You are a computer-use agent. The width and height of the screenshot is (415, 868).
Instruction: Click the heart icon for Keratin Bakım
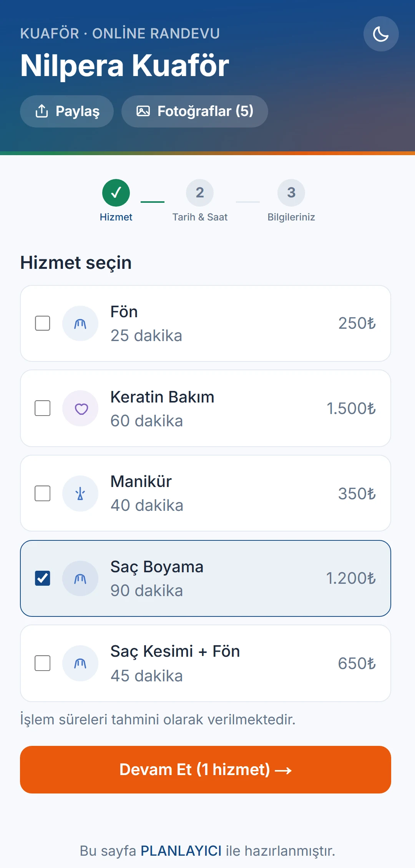[80, 409]
